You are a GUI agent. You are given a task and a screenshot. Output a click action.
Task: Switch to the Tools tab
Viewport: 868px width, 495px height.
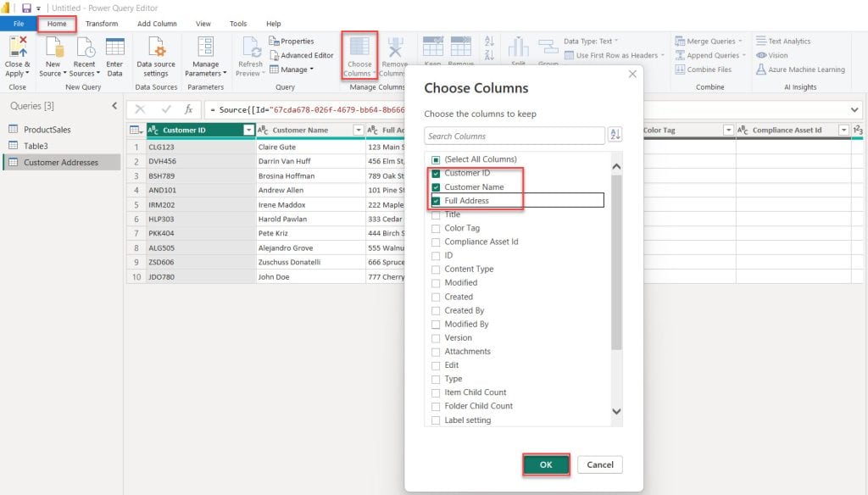tap(238, 24)
